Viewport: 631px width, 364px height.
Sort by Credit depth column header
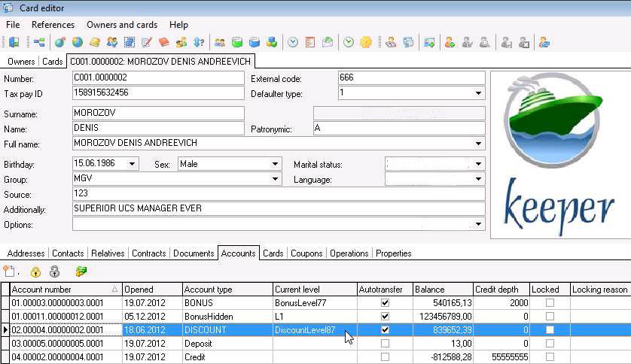[x=501, y=290]
